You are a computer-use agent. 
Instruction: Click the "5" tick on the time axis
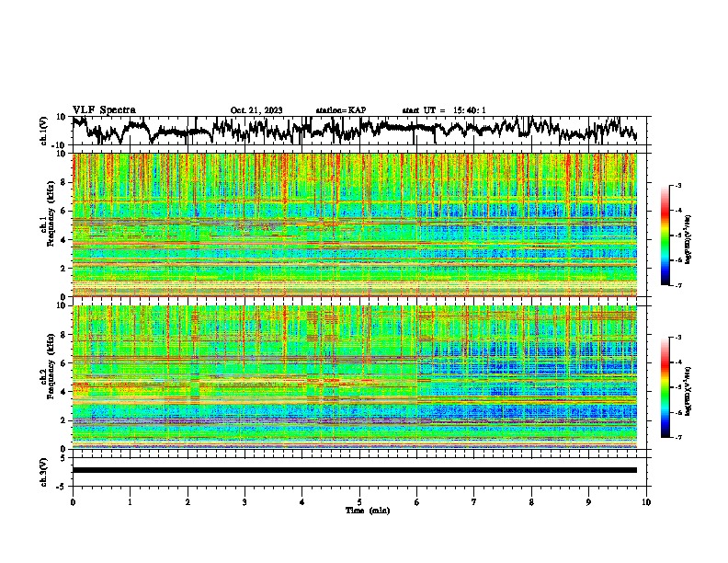(359, 502)
